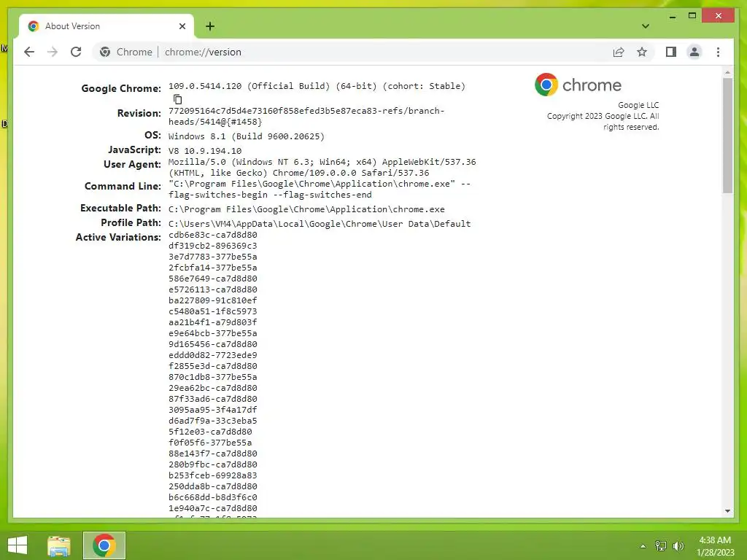Open the side panel icon

[671, 52]
